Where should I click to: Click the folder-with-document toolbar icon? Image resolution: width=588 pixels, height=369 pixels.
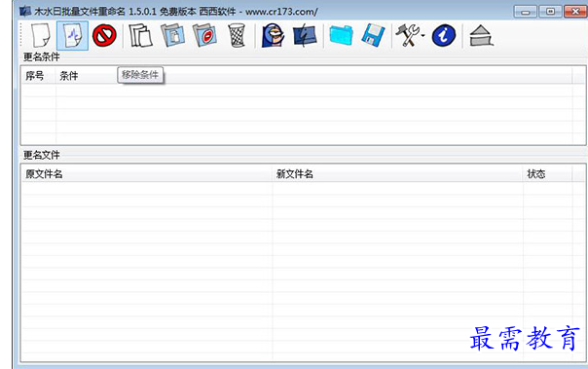coord(172,36)
